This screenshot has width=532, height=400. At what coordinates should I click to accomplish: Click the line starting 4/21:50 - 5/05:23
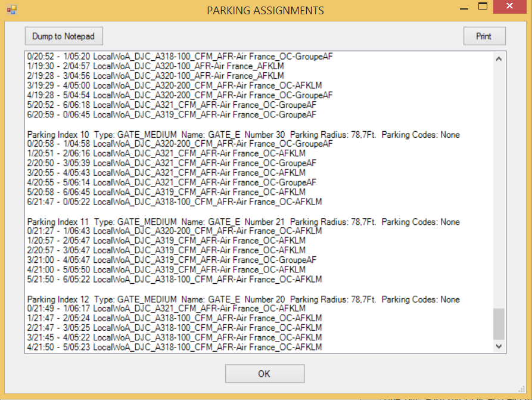(175, 348)
